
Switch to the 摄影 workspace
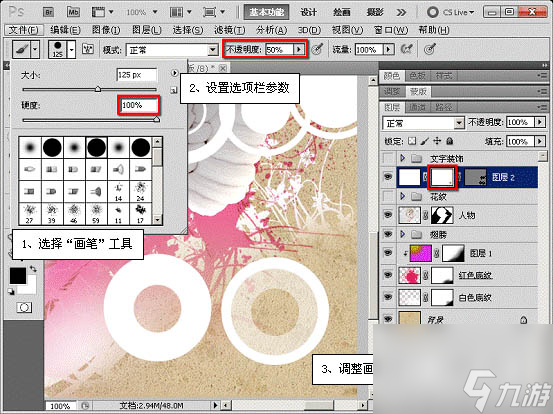pyautogui.click(x=375, y=12)
